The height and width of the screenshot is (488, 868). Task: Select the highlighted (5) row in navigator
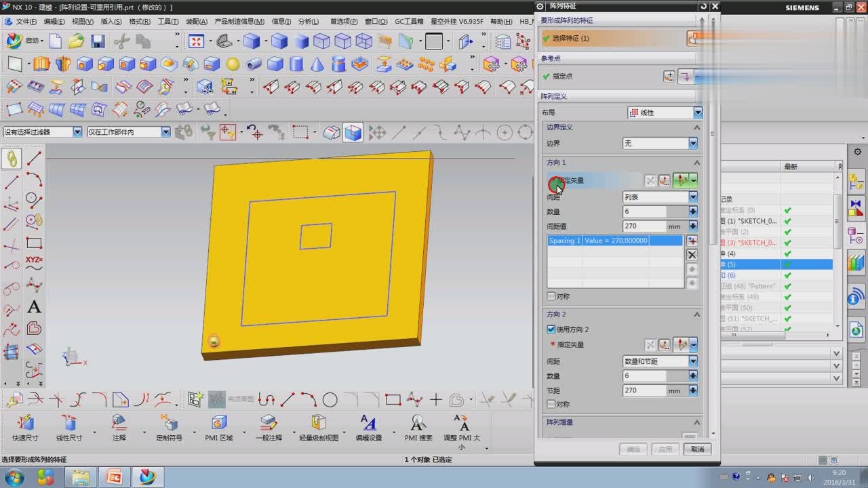coord(776,264)
